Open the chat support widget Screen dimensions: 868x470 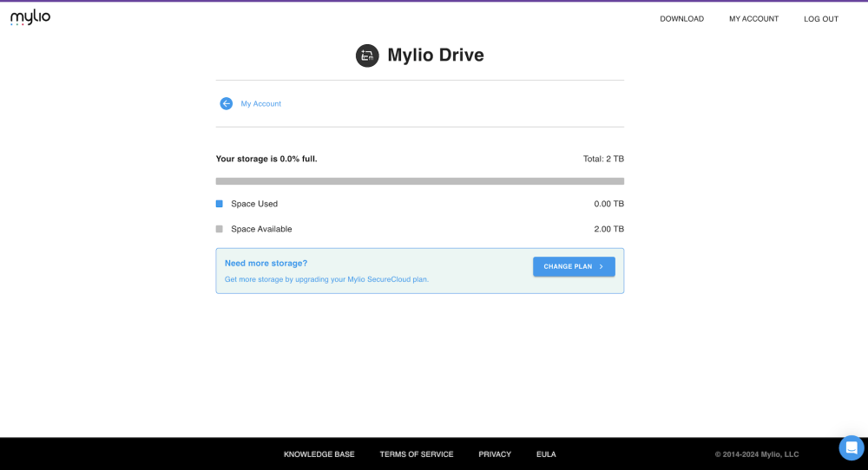(851, 447)
